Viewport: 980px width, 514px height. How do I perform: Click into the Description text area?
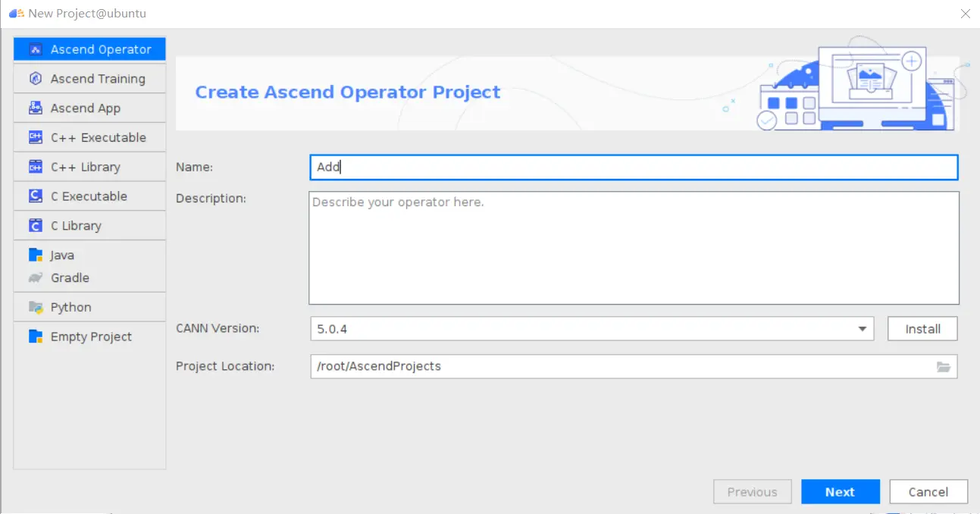[x=634, y=248]
